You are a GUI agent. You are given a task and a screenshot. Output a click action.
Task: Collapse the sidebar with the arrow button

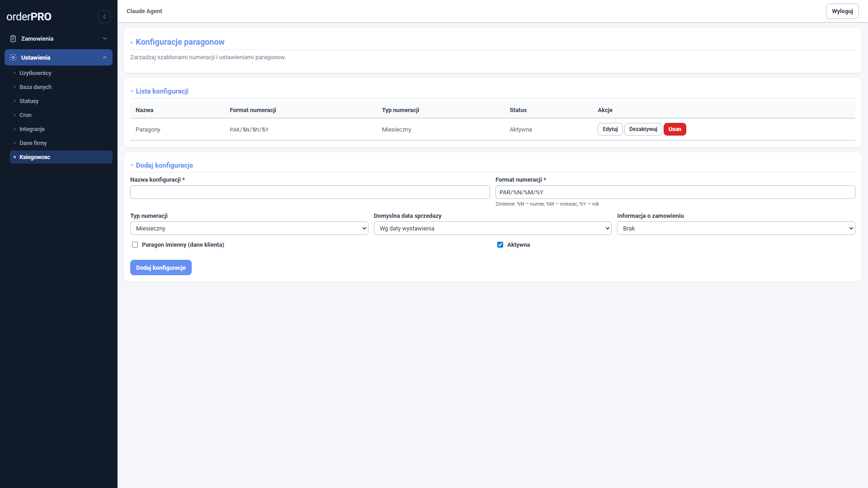pyautogui.click(x=104, y=17)
